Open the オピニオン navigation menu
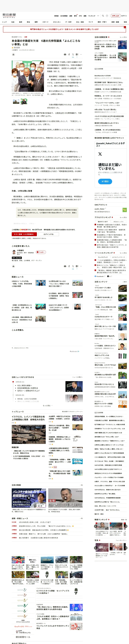The image size is (129, 644). point(57,22)
